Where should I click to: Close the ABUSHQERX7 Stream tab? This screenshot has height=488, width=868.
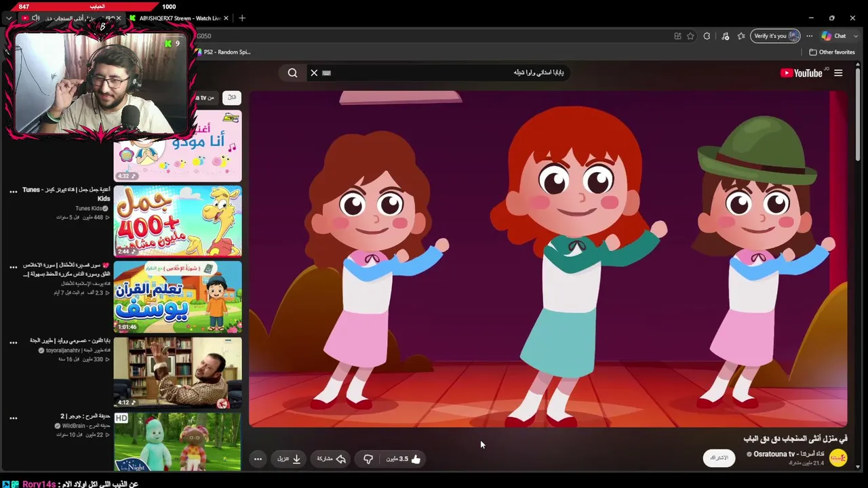pyautogui.click(x=226, y=18)
